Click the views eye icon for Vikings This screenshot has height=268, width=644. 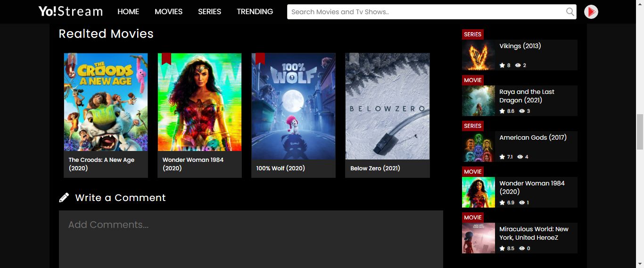click(518, 65)
